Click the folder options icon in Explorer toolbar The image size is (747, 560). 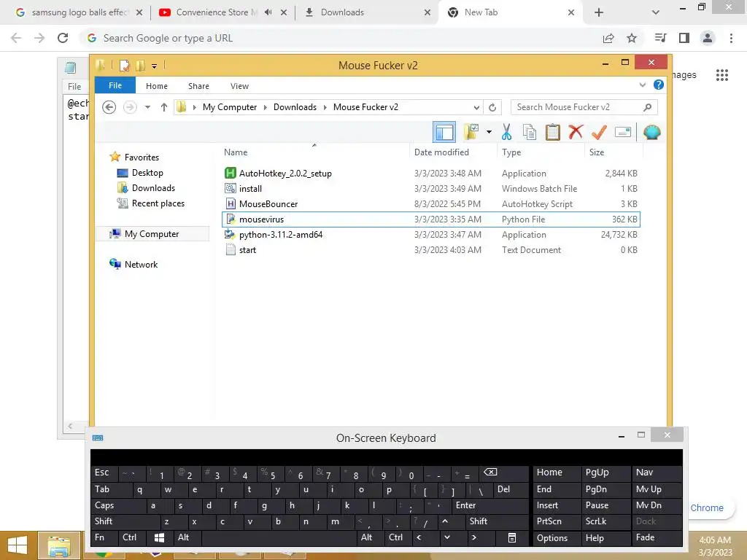[x=471, y=132]
